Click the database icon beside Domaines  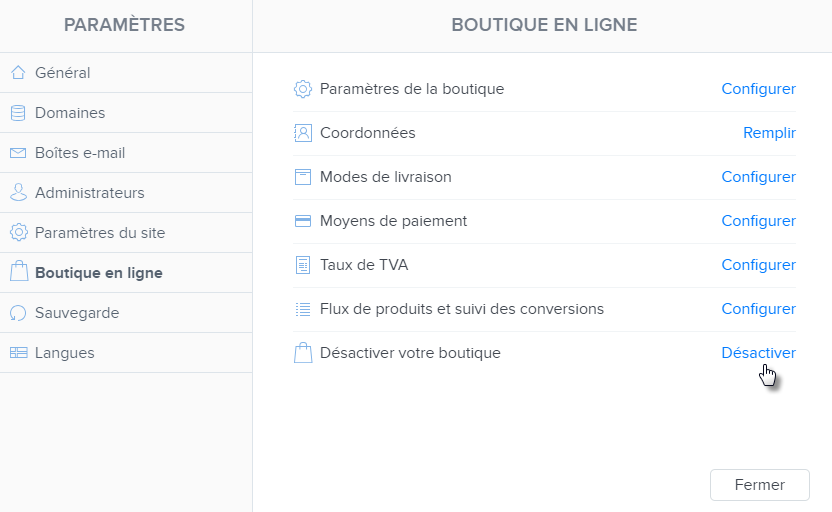pos(18,113)
